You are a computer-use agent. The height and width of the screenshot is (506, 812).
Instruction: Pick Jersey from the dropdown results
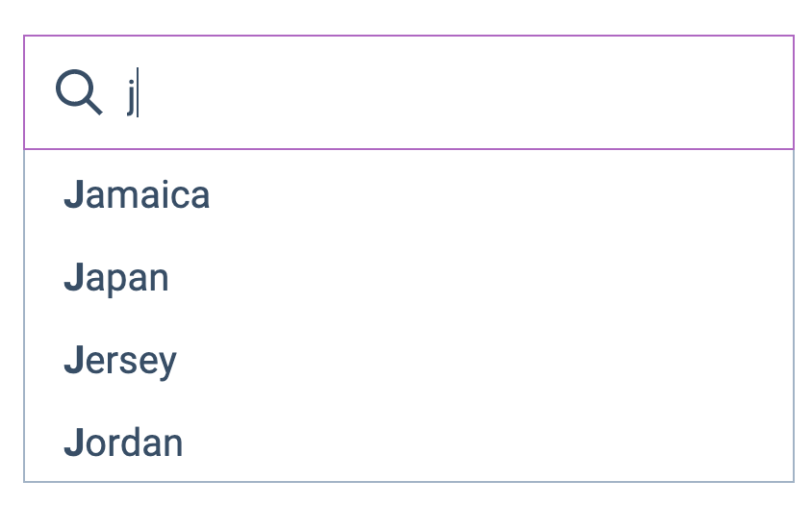click(x=120, y=361)
